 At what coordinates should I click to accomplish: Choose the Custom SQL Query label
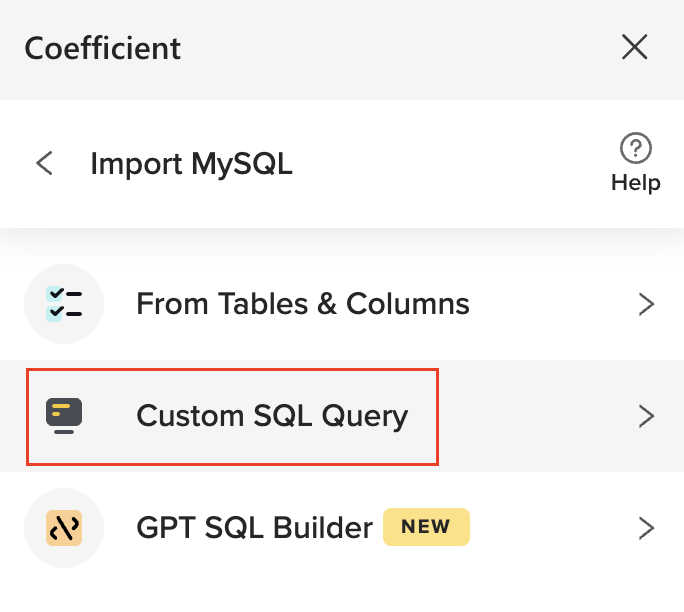pos(272,416)
